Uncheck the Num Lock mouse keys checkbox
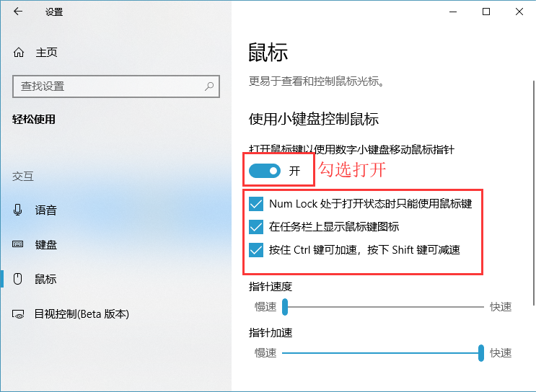The width and height of the screenshot is (536, 392). pos(256,204)
